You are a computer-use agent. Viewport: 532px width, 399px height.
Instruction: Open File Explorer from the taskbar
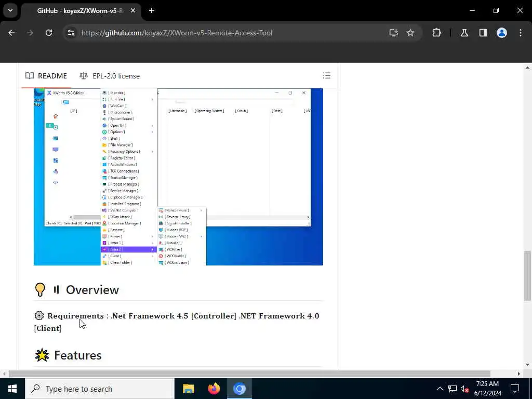(x=188, y=389)
